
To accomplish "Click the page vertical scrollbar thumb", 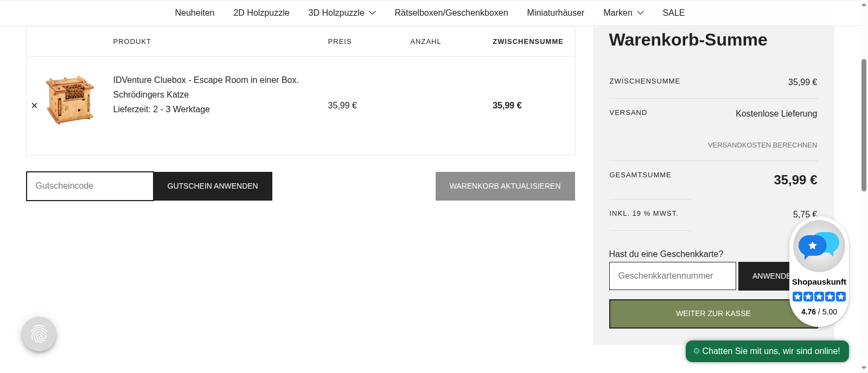I will point(864,125).
